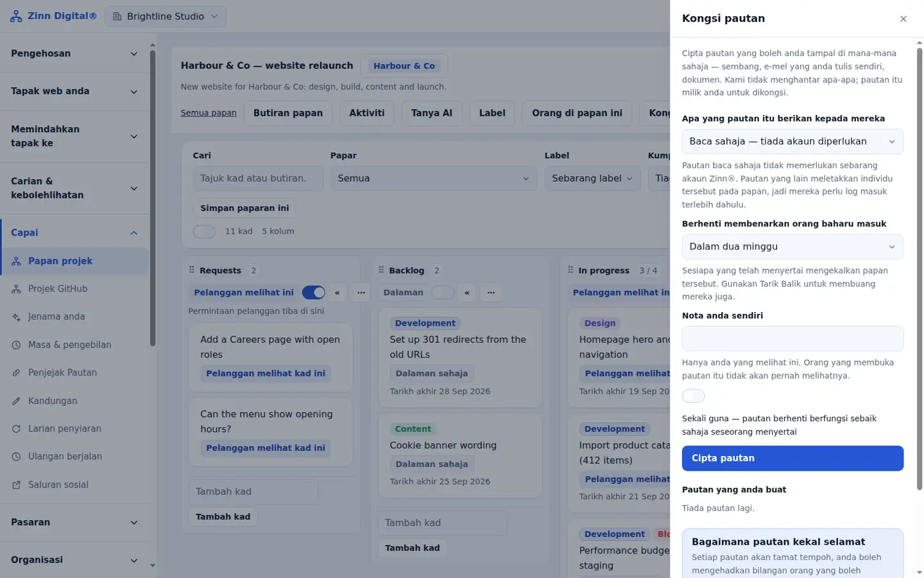
Task: Click the Papan projek sidebar icon
Action: click(16, 261)
